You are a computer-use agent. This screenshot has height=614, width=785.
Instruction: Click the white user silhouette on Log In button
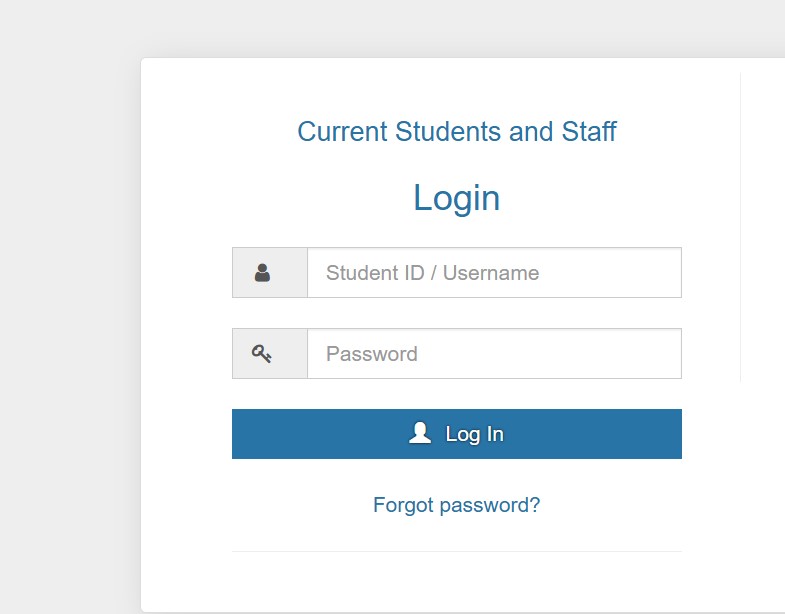point(420,433)
